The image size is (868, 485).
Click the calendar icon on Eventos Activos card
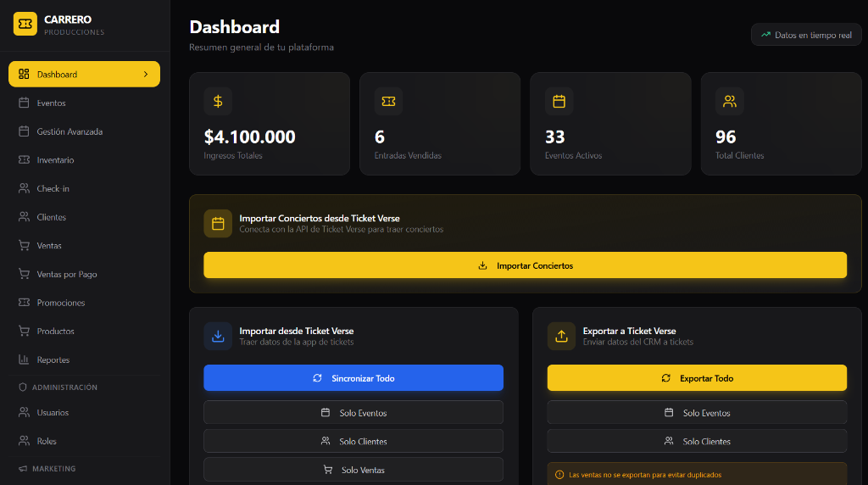point(559,101)
